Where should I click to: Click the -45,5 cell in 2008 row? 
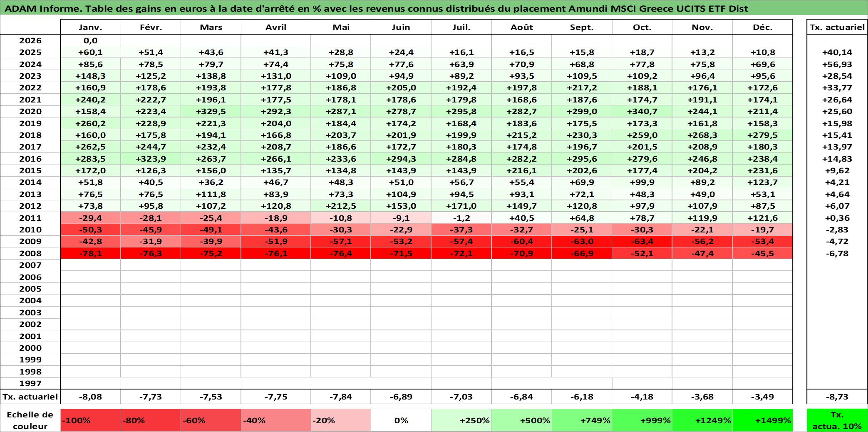point(762,253)
